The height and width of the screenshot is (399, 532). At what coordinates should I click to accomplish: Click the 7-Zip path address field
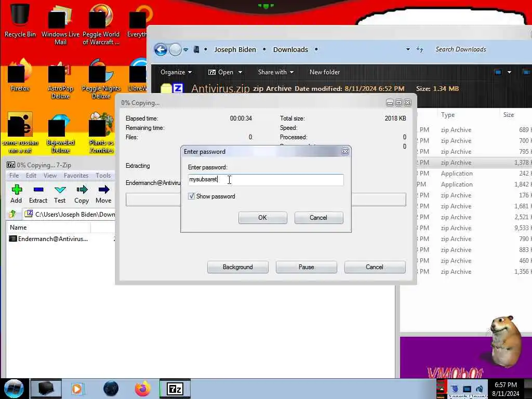click(70, 214)
